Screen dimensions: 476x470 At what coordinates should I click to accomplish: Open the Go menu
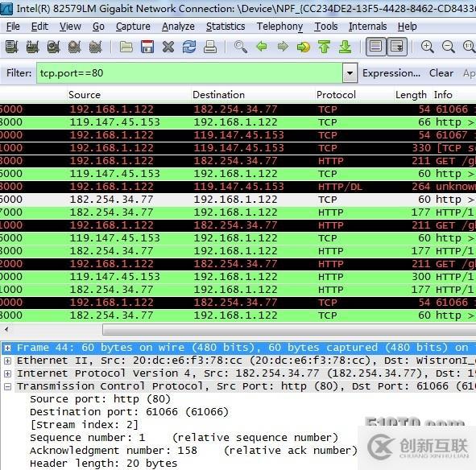point(98,27)
